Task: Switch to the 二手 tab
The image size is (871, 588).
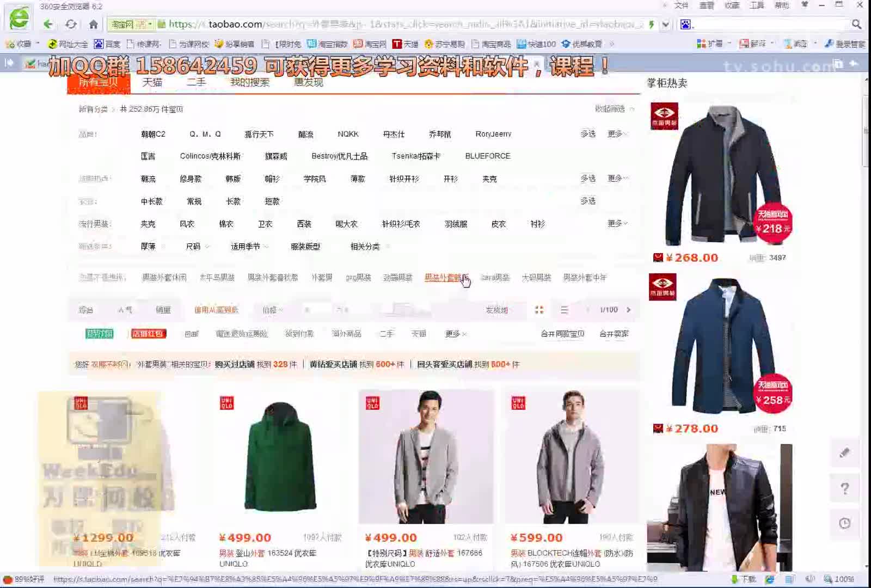Action: click(197, 82)
